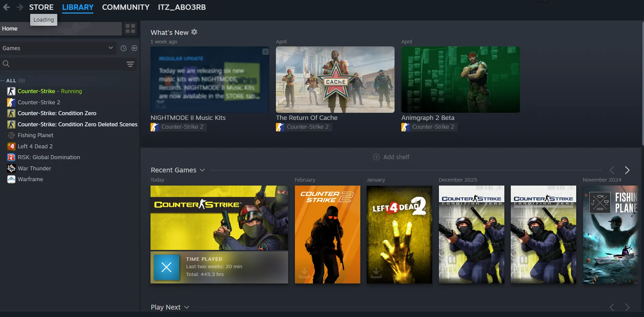This screenshot has width=644, height=317.
Task: Click NIGHTMODE II Music Kits title
Action: (188, 118)
